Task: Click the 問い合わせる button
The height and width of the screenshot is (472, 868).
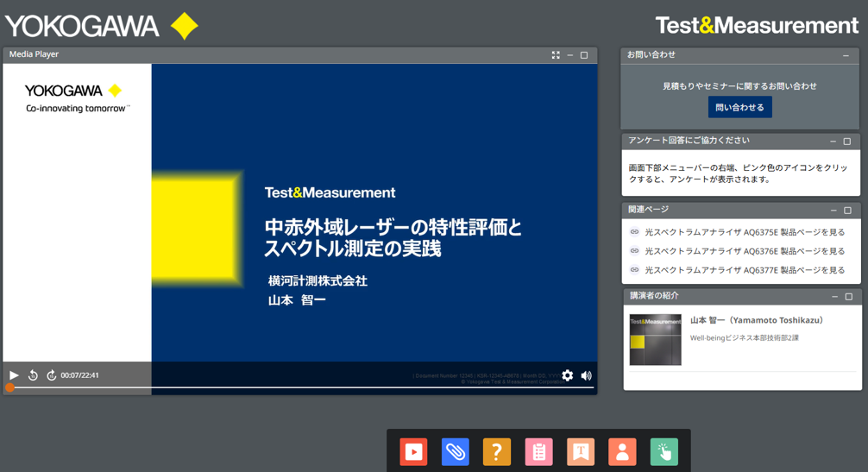Action: pos(739,107)
